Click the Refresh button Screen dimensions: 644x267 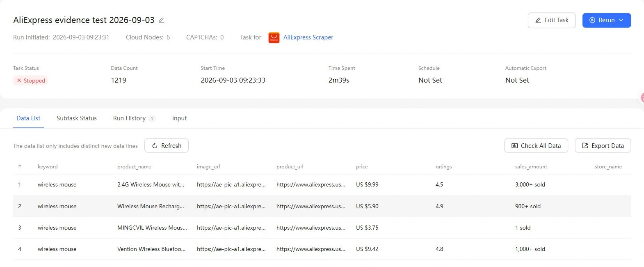tap(167, 146)
